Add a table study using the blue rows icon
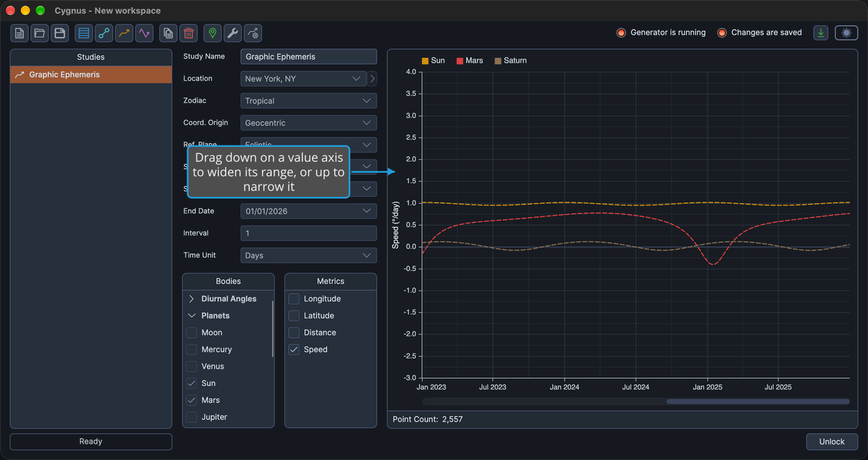The width and height of the screenshot is (868, 460). [x=84, y=33]
